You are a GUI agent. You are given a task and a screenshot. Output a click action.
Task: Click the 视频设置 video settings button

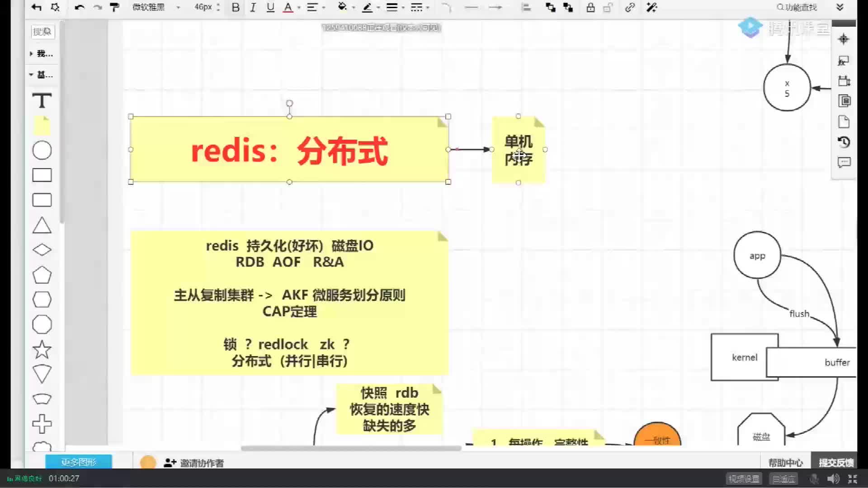pyautogui.click(x=744, y=479)
